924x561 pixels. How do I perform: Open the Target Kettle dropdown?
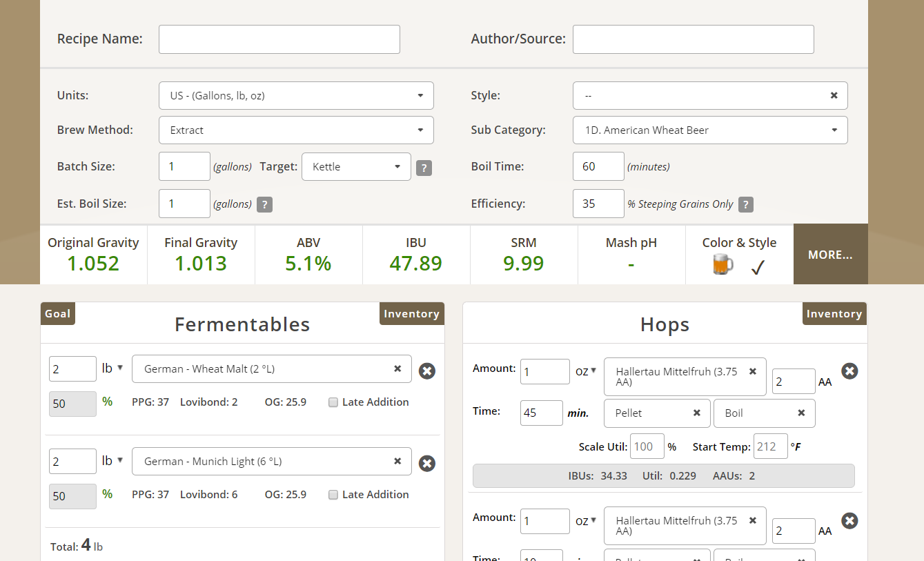(x=356, y=167)
